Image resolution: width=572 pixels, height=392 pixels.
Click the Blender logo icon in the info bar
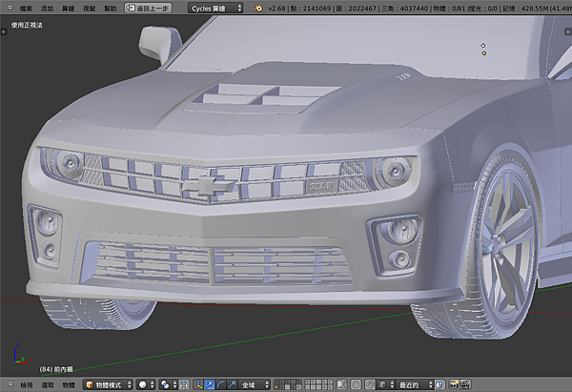pyautogui.click(x=258, y=8)
